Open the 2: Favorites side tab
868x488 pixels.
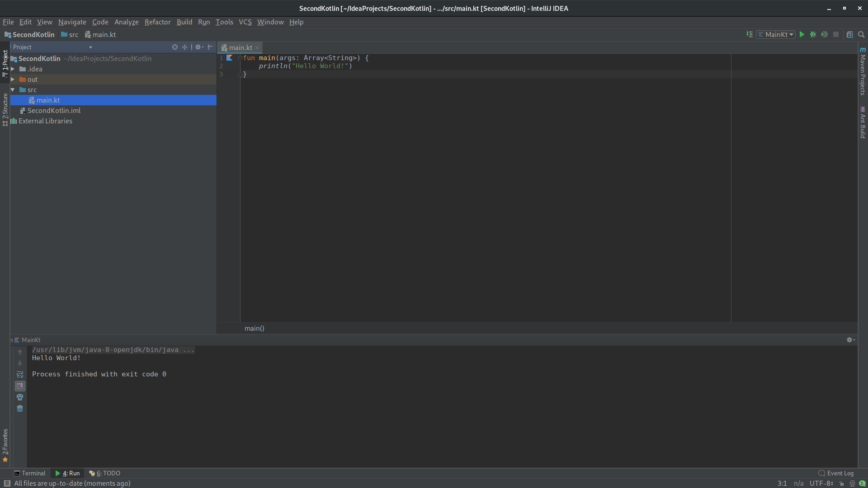[x=5, y=446]
